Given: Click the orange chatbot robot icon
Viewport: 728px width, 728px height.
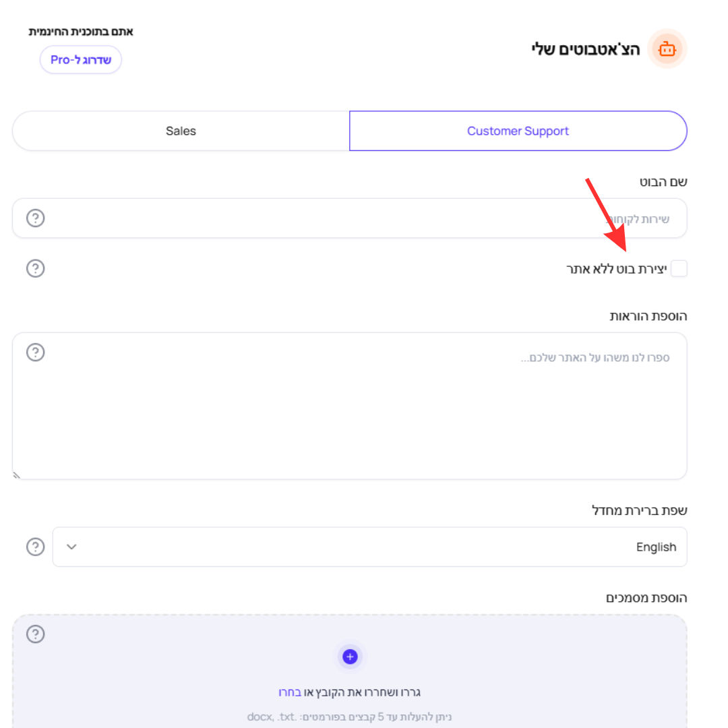Looking at the screenshot, I should point(667,49).
